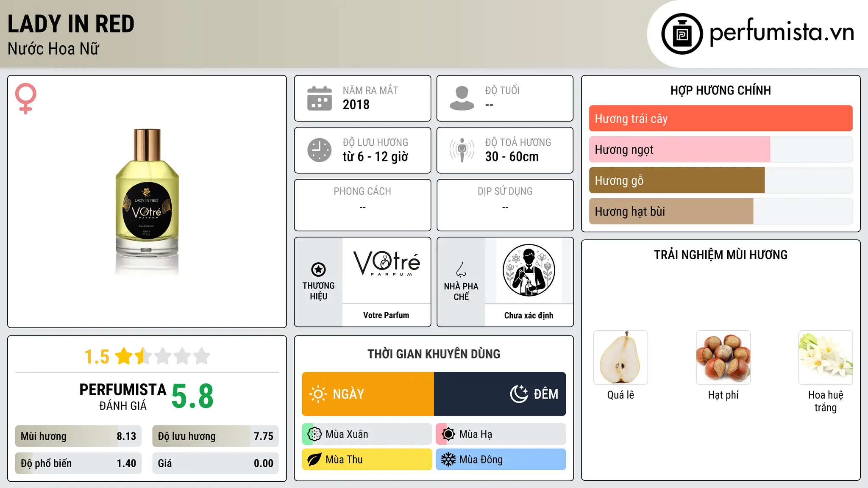868x488 pixels.
Task: Click the Phong cách card
Action: [x=362, y=205]
